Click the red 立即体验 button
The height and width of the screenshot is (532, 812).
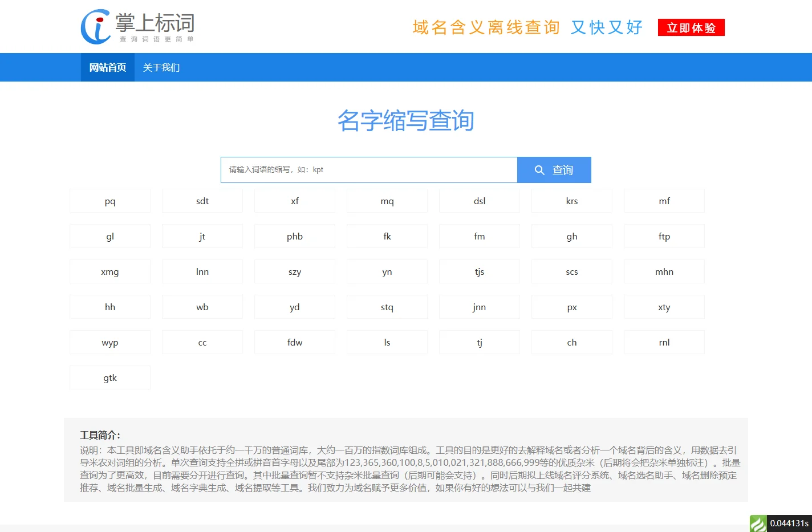click(x=691, y=27)
